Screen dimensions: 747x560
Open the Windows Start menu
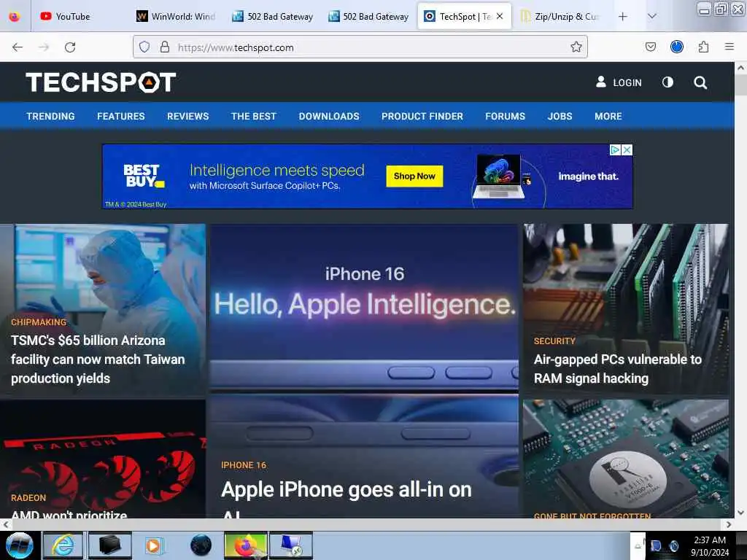click(x=20, y=545)
